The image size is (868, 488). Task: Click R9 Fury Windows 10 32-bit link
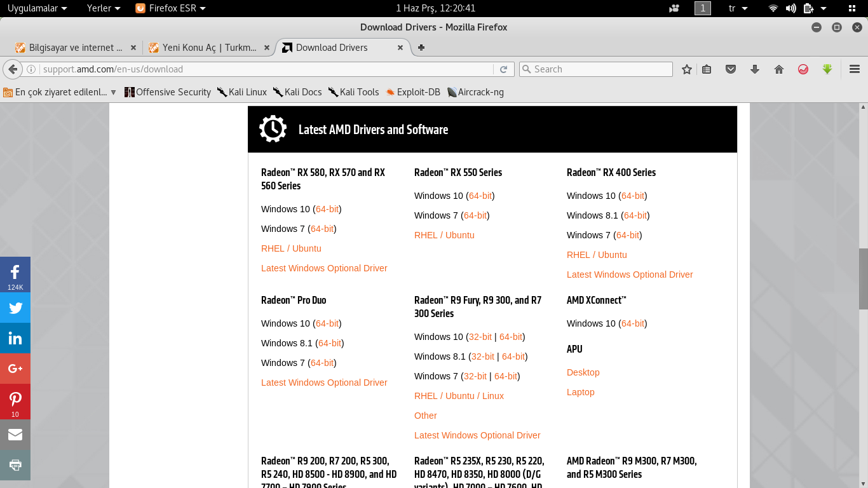pos(480,337)
